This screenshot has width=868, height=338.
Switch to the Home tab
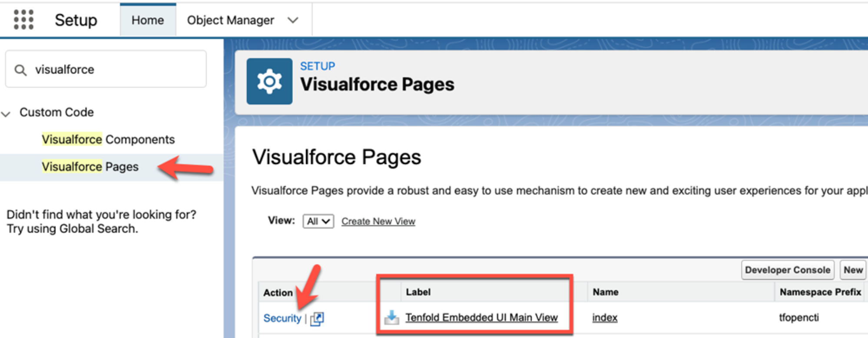pyautogui.click(x=148, y=20)
